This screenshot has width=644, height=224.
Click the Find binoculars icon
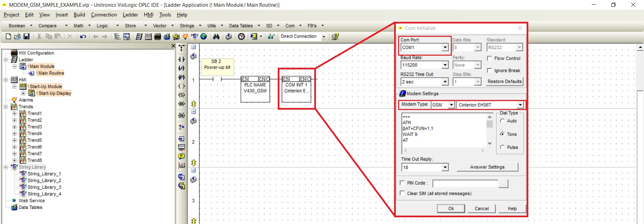pos(216,37)
